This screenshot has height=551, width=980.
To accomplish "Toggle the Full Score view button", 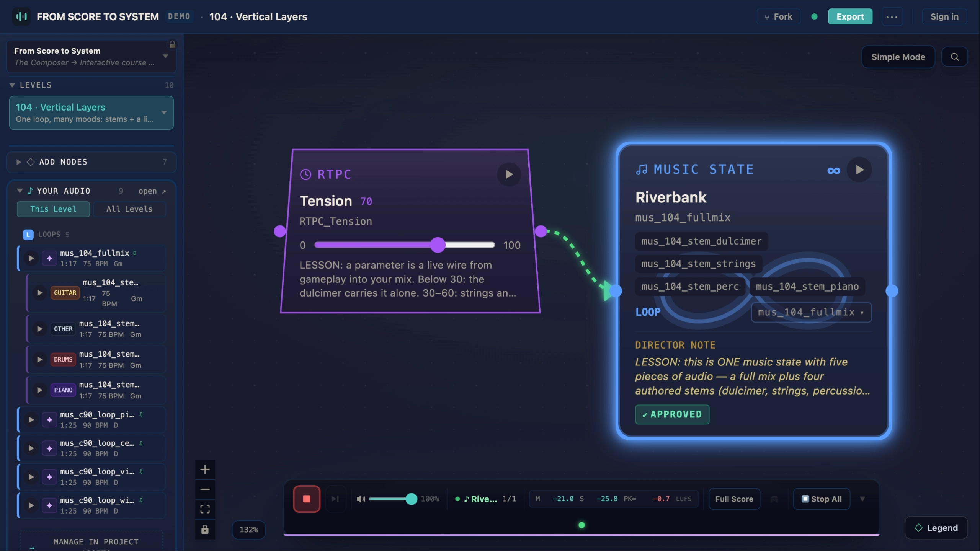I will click(x=734, y=499).
